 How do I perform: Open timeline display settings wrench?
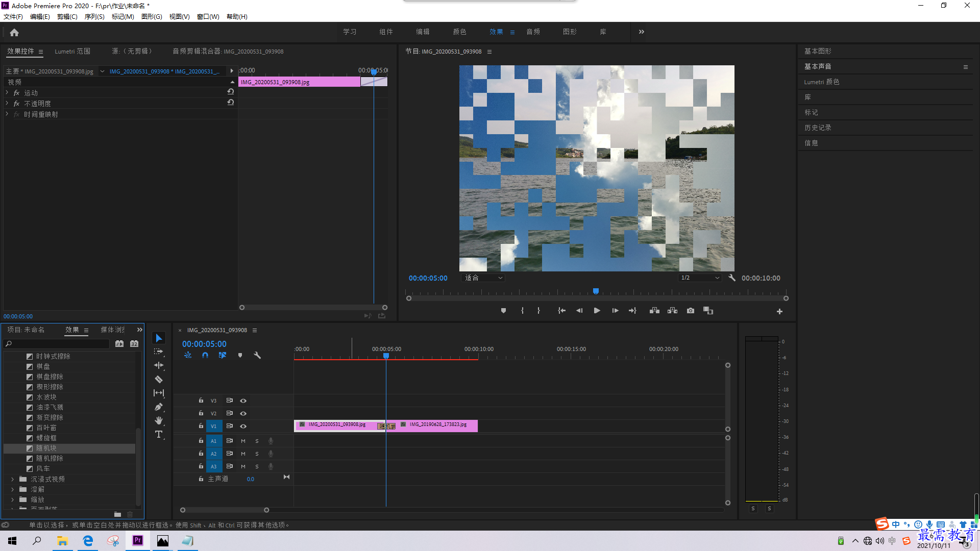[x=257, y=355]
